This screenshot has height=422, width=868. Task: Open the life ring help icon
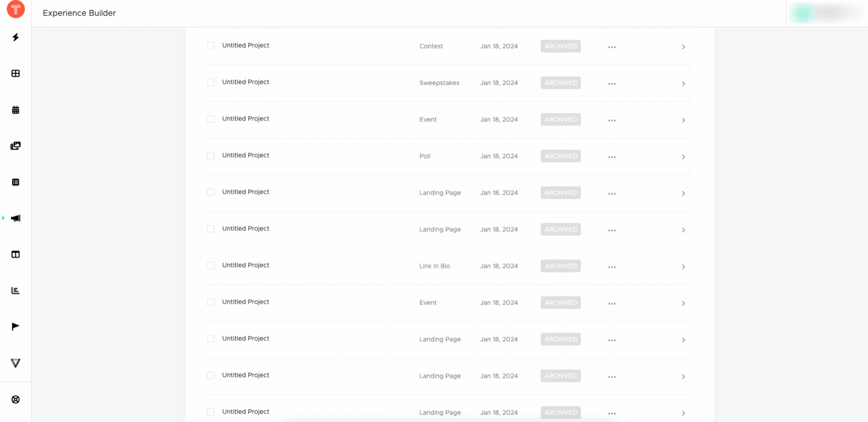[15, 399]
